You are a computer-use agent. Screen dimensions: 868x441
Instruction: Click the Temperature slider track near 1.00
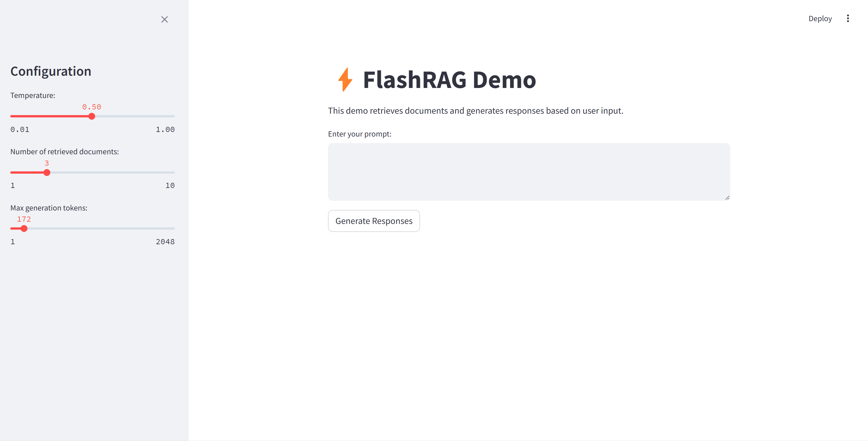point(170,116)
